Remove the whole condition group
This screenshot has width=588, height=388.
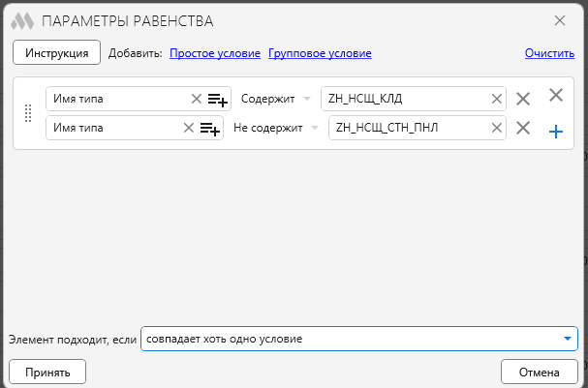coord(556,95)
